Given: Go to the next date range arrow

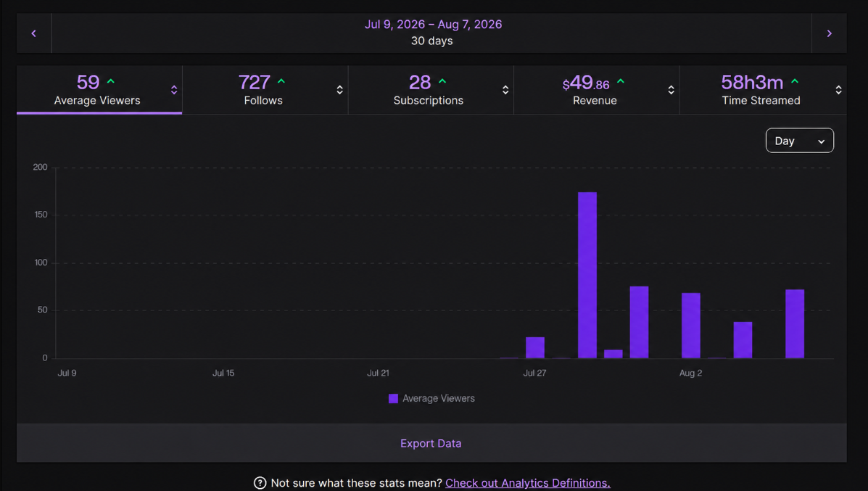Looking at the screenshot, I should tap(829, 33).
